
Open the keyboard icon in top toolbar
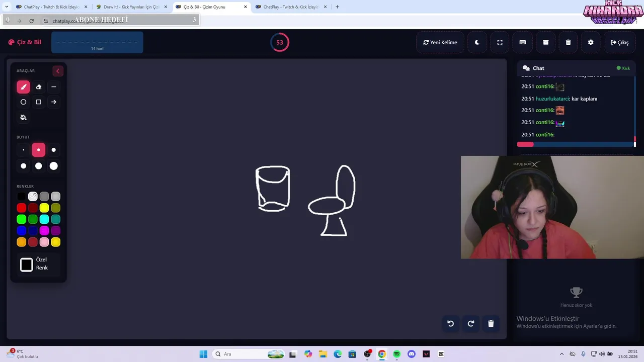(523, 42)
